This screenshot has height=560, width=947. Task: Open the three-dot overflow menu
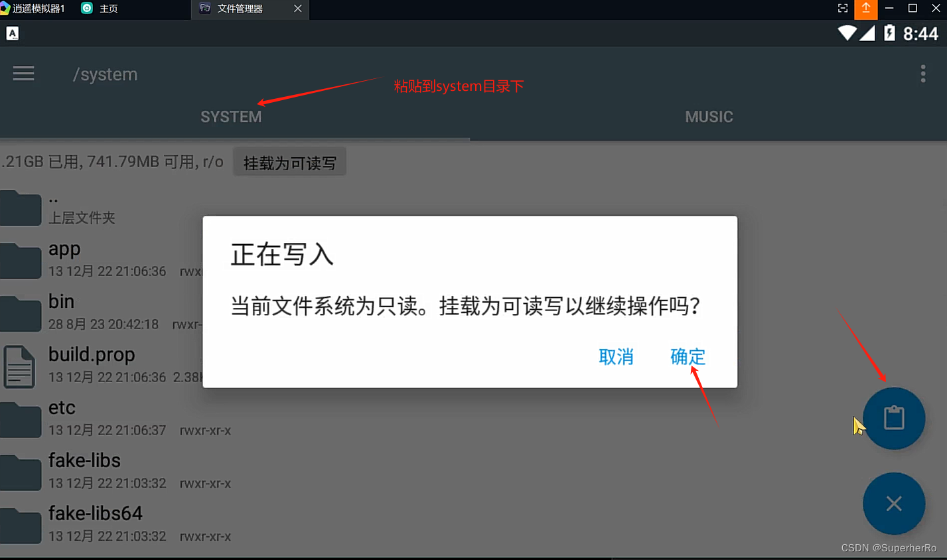[x=923, y=74]
